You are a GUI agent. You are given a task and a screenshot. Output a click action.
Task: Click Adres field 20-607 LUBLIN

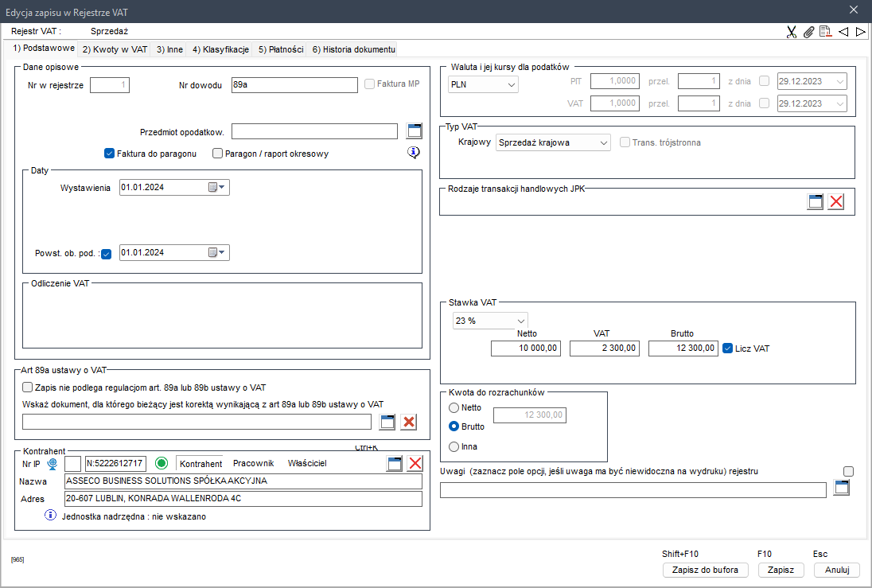click(x=243, y=498)
